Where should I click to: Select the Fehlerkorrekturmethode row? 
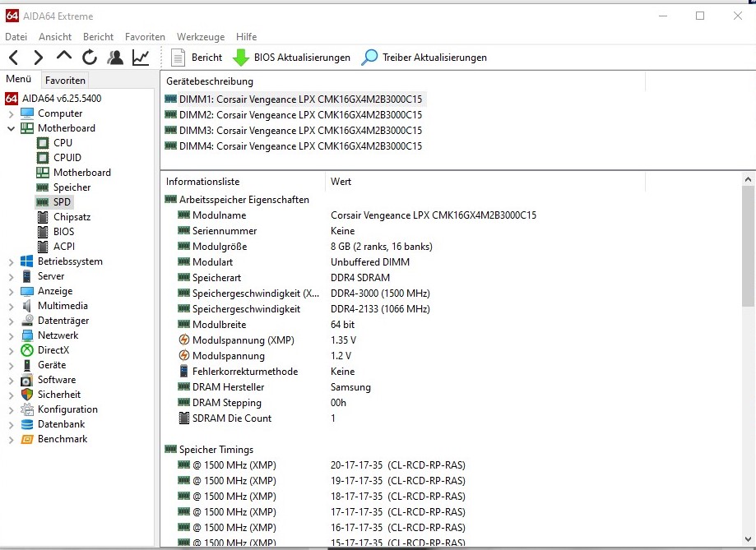pyautogui.click(x=266, y=372)
